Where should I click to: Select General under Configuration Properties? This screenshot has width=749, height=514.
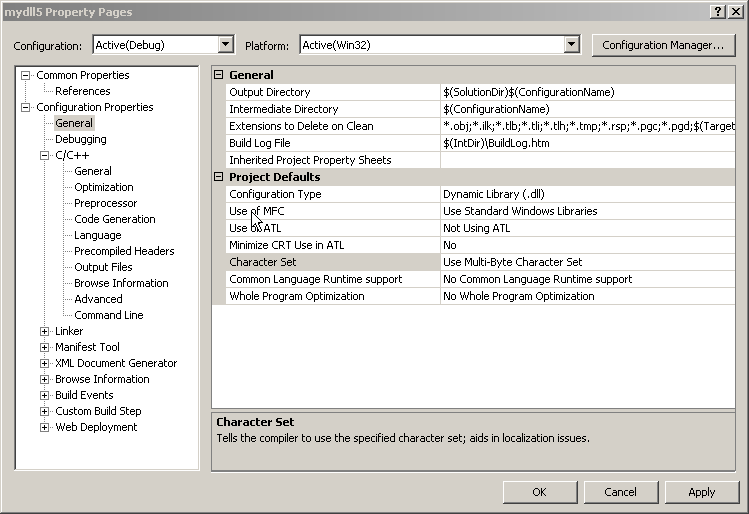click(x=74, y=123)
